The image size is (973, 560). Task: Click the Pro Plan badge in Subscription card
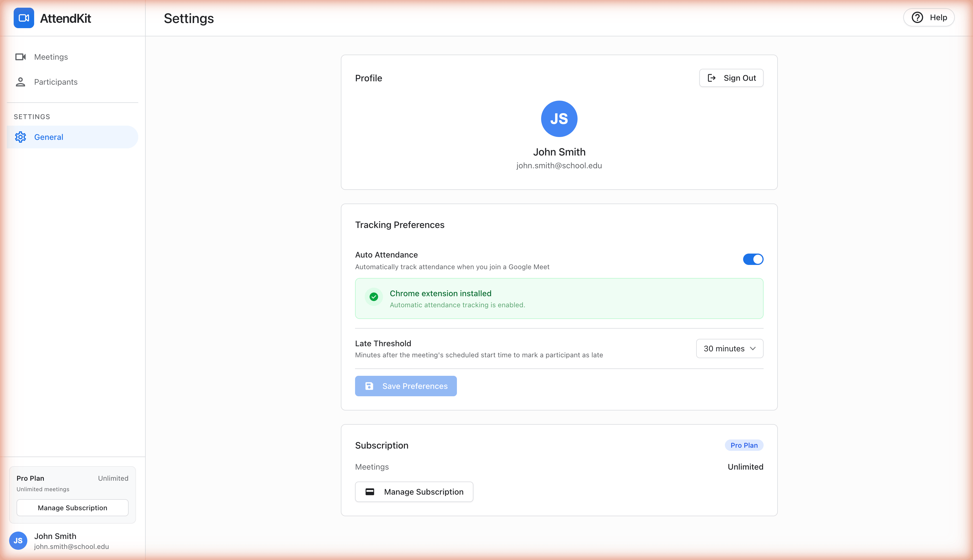click(744, 445)
